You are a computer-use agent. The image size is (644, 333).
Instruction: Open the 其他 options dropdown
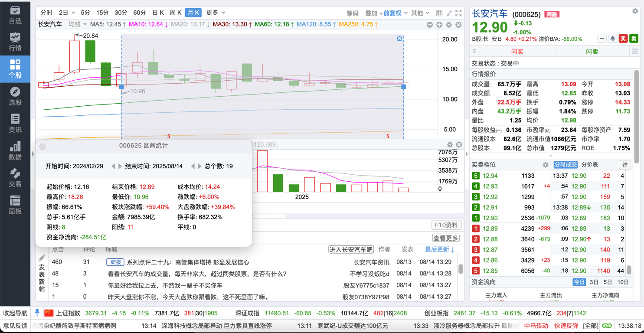420,13
